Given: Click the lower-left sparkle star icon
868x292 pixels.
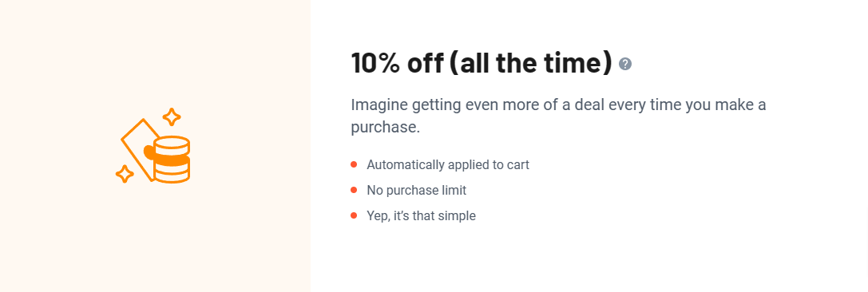Looking at the screenshot, I should pyautogui.click(x=125, y=174).
